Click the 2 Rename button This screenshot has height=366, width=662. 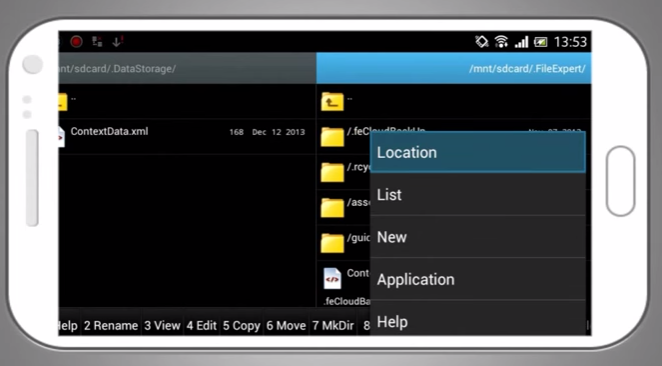[111, 325]
